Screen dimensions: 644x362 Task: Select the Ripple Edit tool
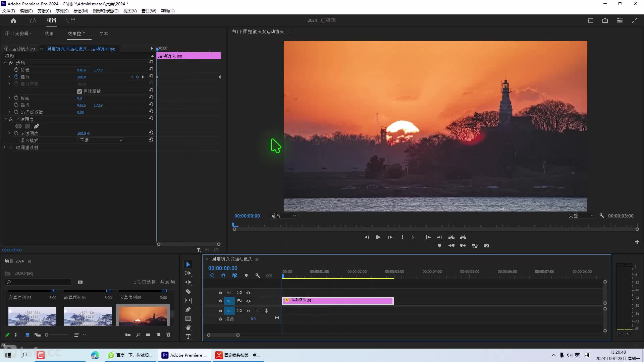pos(188,282)
